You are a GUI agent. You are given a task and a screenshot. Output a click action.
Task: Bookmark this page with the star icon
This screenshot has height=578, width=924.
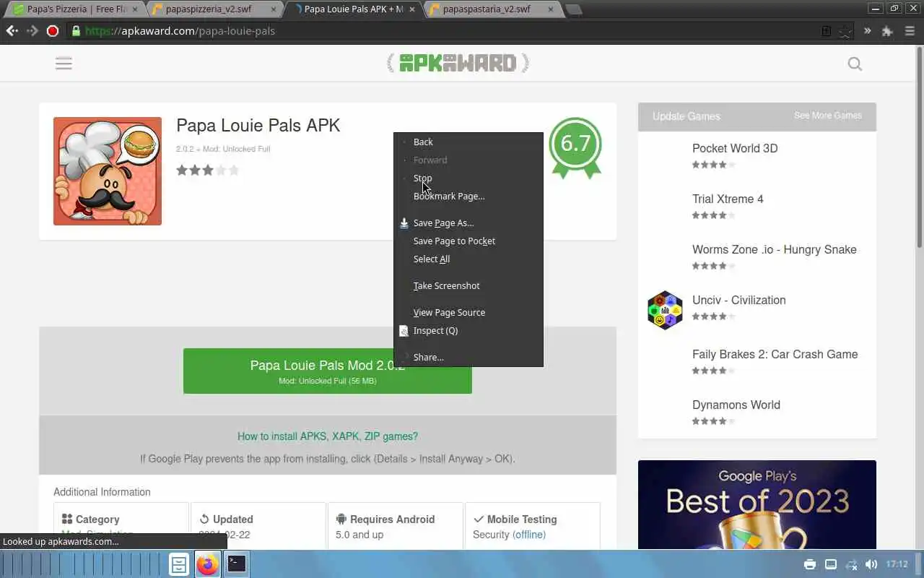[x=845, y=31]
